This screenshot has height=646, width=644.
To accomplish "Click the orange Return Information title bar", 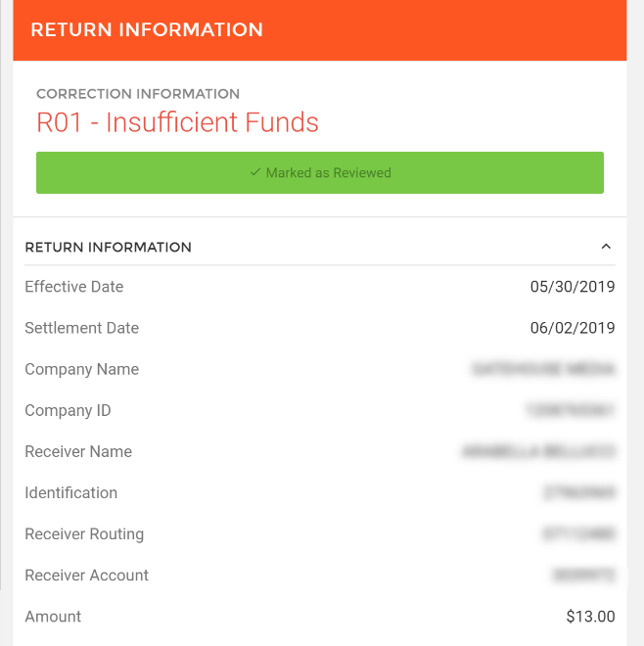I will [319, 30].
